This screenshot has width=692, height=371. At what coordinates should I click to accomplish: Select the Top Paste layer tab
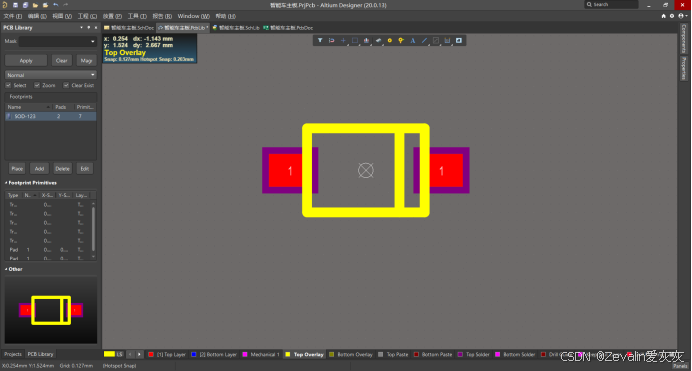(393, 355)
